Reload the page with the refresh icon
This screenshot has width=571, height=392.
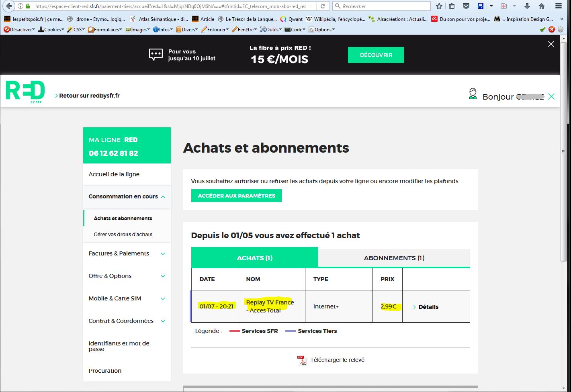coord(323,6)
